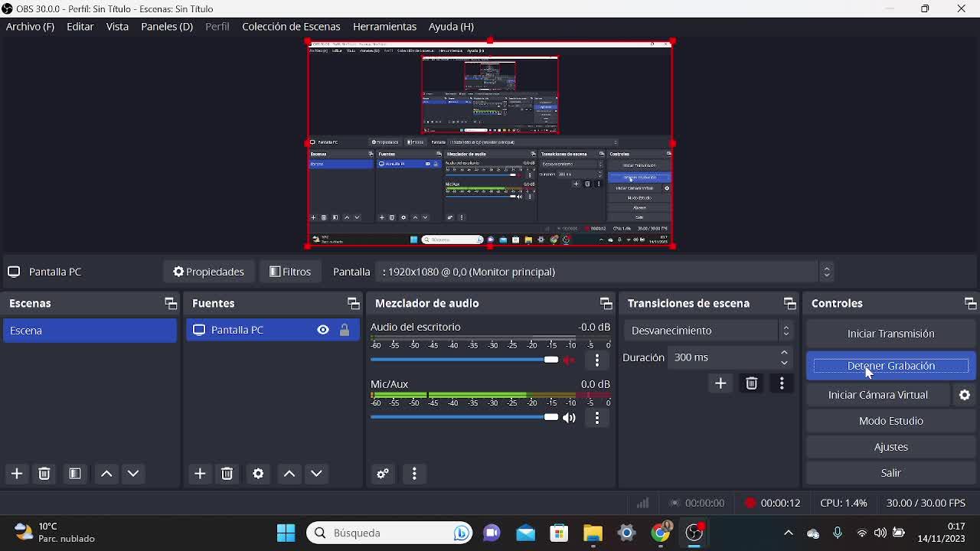Open source properties gear in Fuentes panel

(259, 474)
